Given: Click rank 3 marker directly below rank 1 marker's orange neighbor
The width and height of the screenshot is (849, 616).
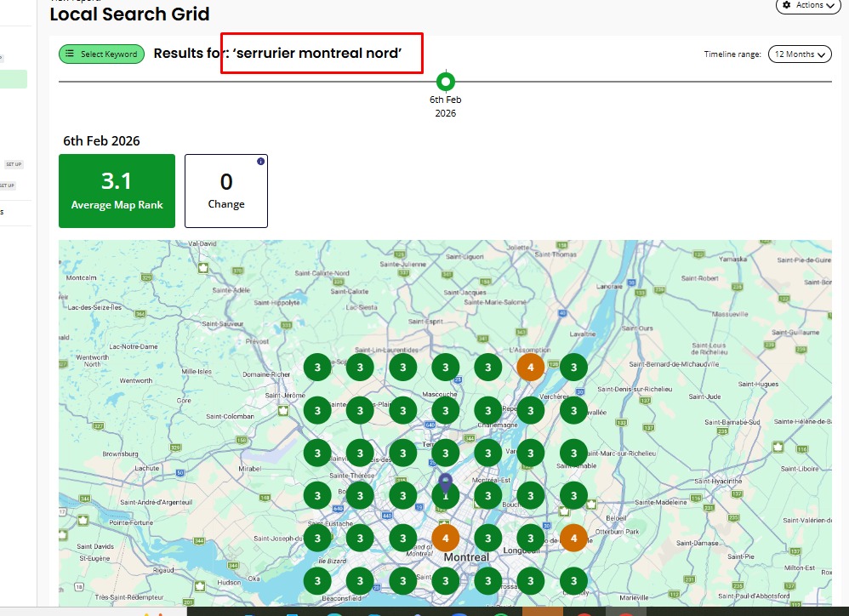Looking at the screenshot, I should pyautogui.click(x=446, y=581).
